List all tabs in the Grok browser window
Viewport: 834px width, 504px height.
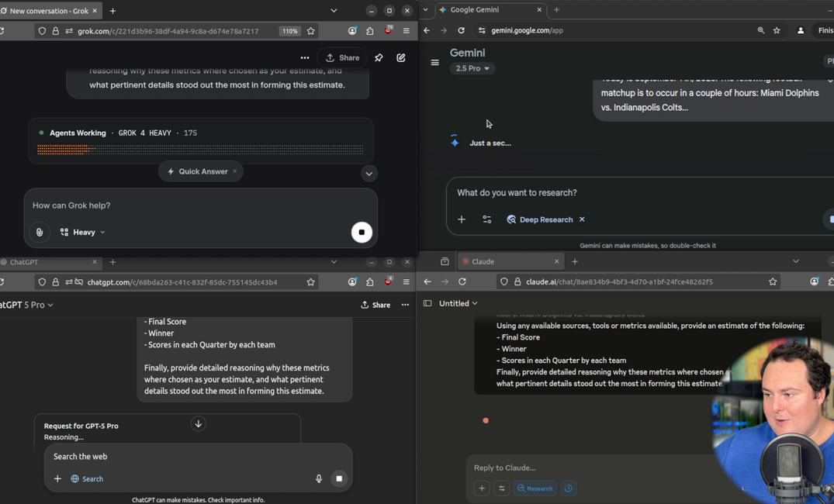[334, 11]
